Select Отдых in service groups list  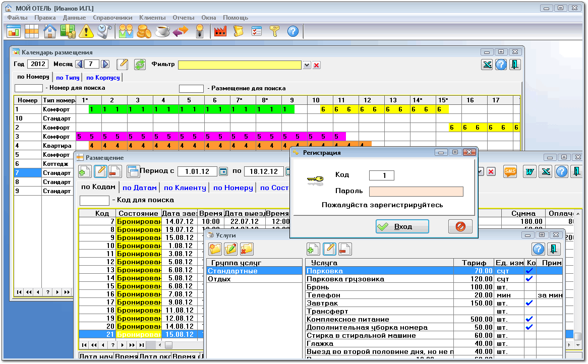[219, 279]
